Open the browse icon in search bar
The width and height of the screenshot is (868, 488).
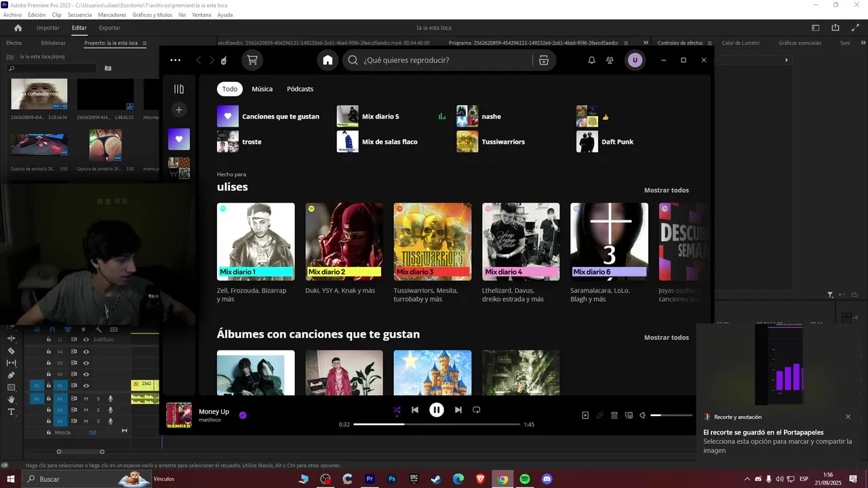(x=543, y=60)
